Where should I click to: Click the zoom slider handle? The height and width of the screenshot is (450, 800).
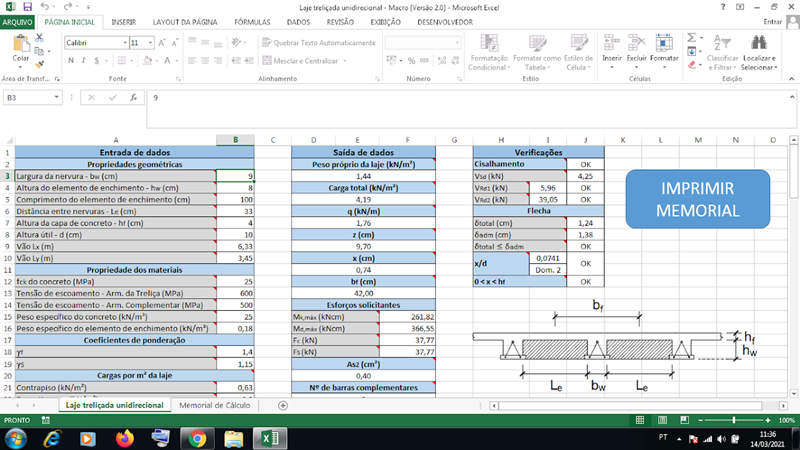734,420
